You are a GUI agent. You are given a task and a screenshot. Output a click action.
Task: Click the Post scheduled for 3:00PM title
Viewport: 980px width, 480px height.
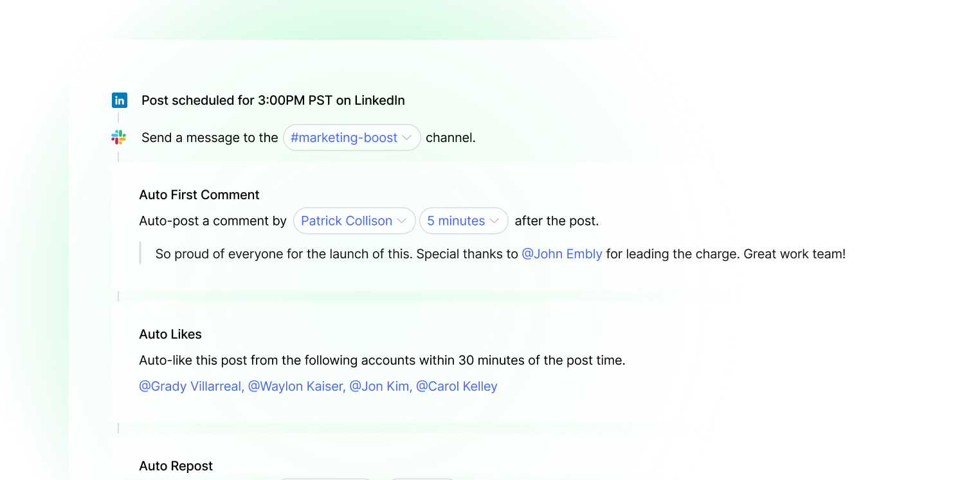pos(273,100)
